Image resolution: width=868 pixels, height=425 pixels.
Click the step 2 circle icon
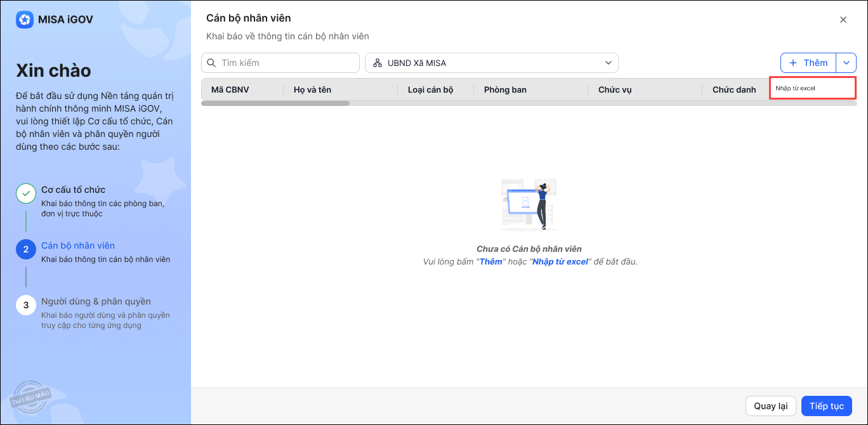click(x=26, y=249)
